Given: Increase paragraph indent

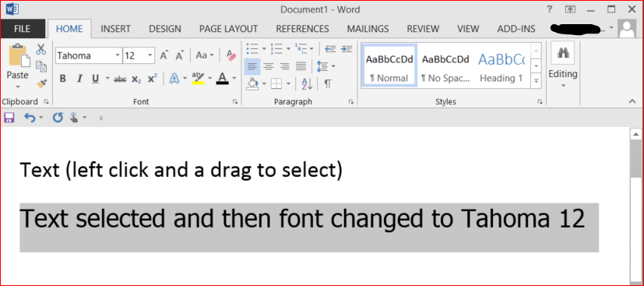Looking at the screenshot, I should click(347, 49).
